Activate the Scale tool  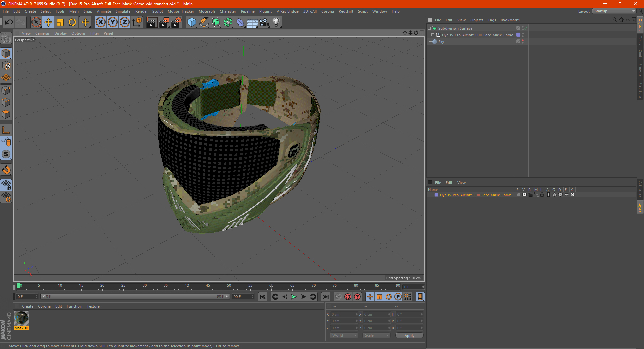pyautogui.click(x=60, y=22)
